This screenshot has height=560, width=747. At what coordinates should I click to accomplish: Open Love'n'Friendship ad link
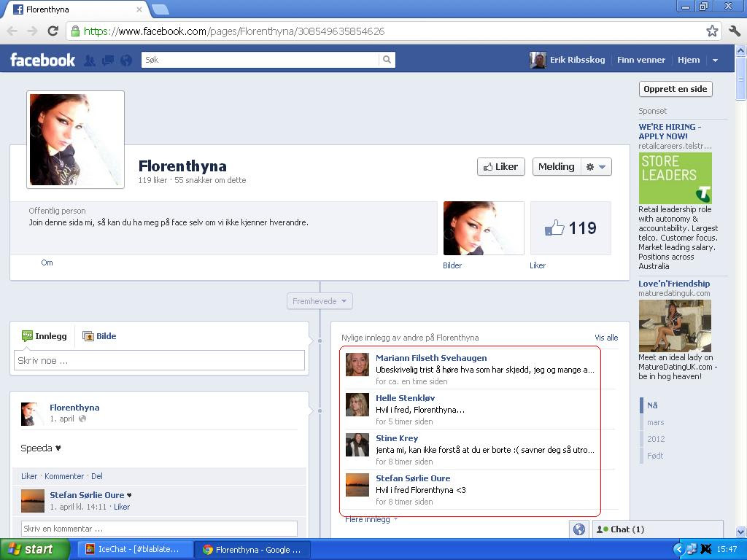pyautogui.click(x=674, y=284)
